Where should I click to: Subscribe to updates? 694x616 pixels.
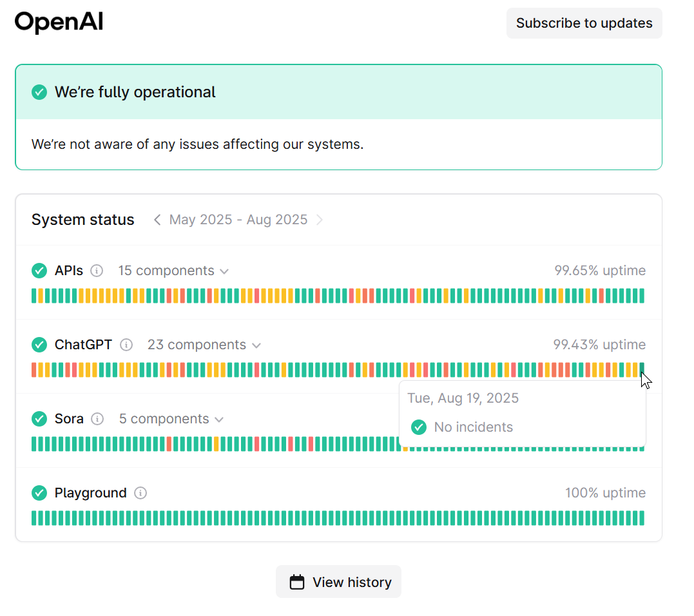pyautogui.click(x=584, y=23)
